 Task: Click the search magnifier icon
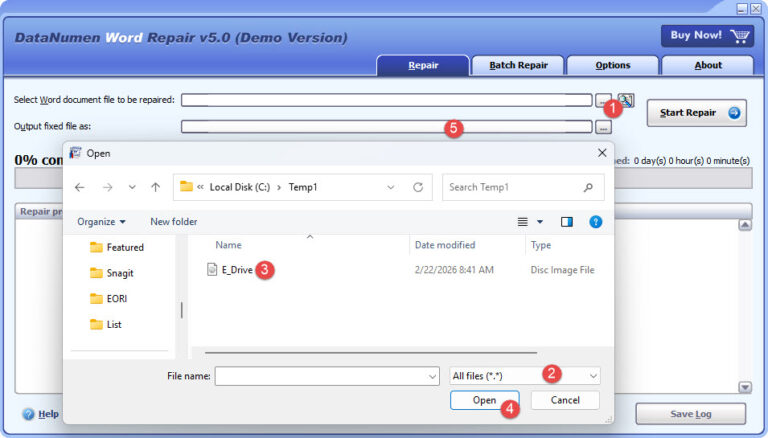point(588,187)
